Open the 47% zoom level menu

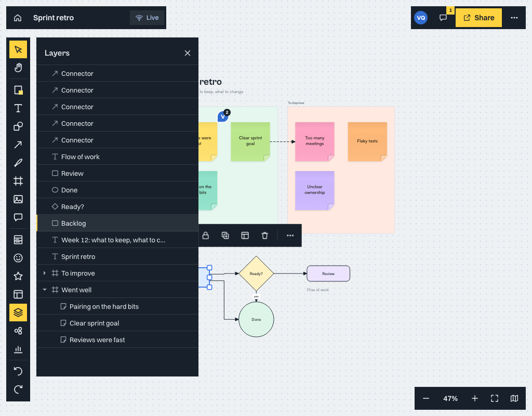coord(450,398)
